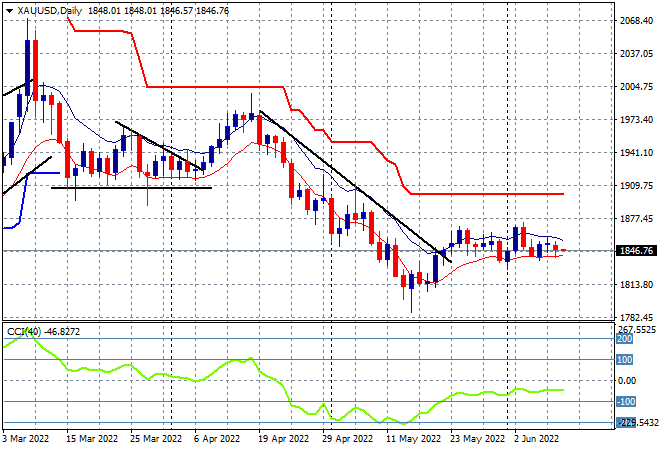Click the CCI -100 level label
This screenshot has width=660, height=450.
pos(625,402)
